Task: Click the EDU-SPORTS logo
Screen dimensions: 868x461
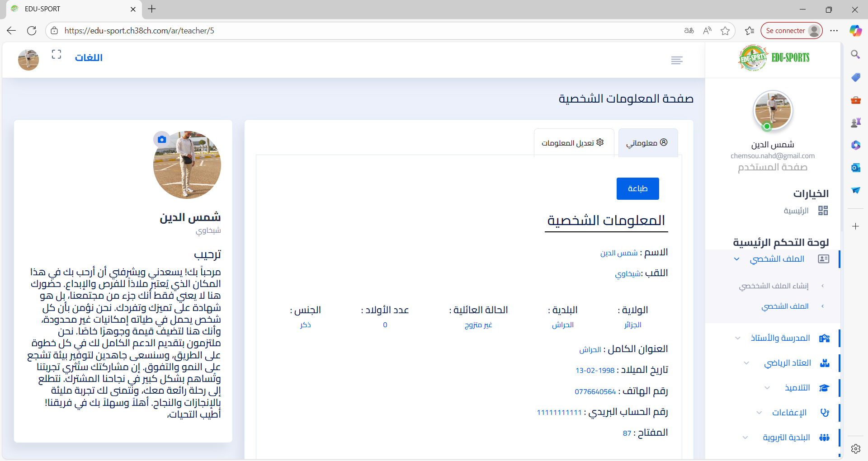Action: point(774,58)
